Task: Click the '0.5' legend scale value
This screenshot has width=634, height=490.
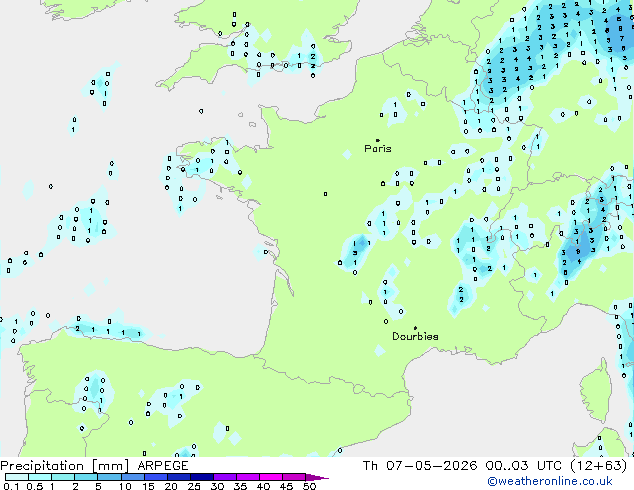Action: [x=35, y=486]
